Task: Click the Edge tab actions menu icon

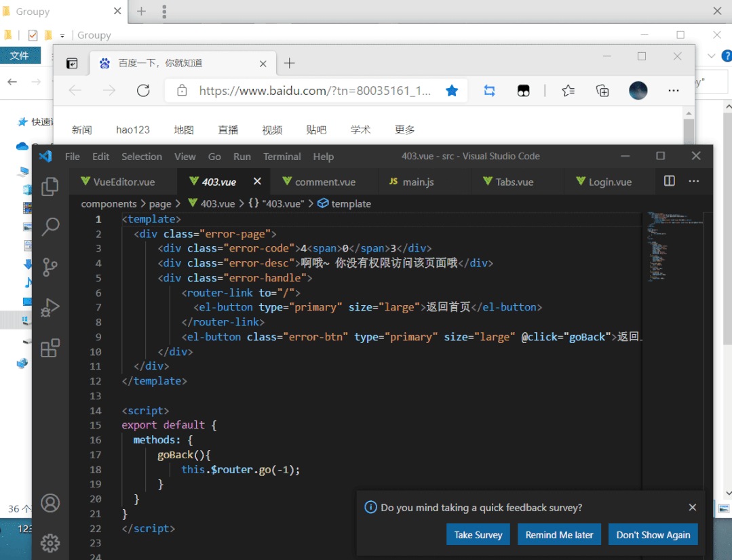Action: pyautogui.click(x=72, y=63)
